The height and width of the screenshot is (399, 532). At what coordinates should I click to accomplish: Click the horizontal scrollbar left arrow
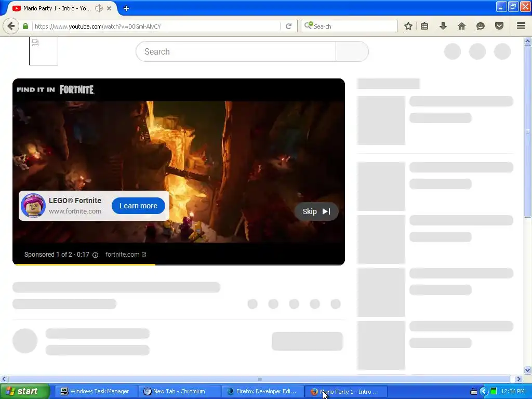(x=4, y=379)
